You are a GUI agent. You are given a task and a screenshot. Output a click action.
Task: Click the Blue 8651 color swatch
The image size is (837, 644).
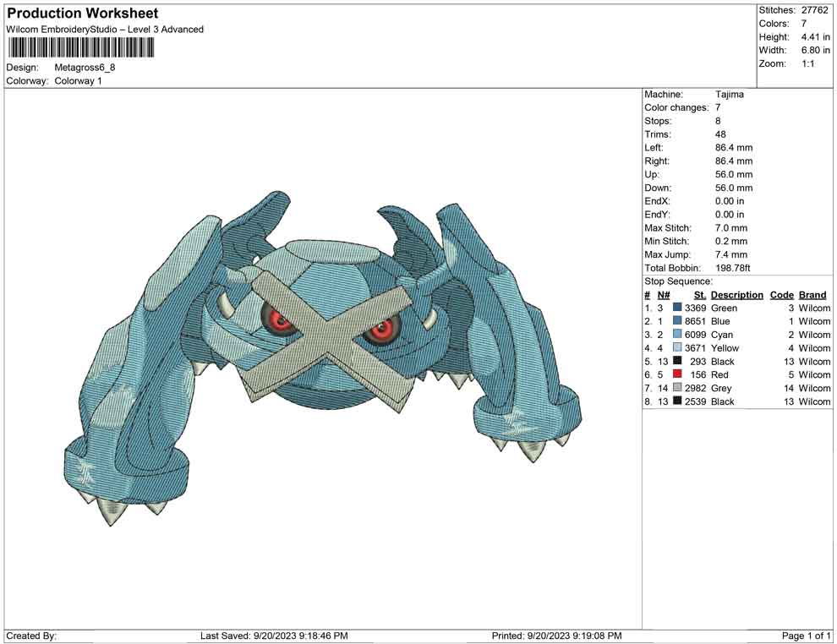(x=677, y=320)
